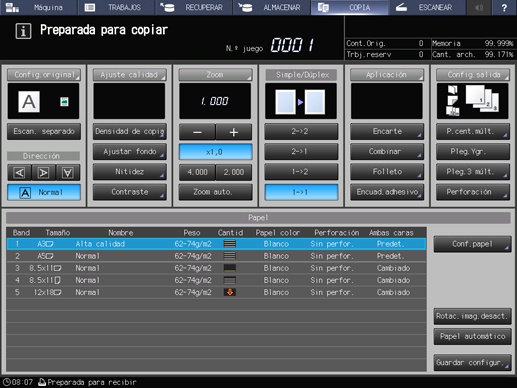Open the Zoom settings header
This screenshot has height=388, width=517.
tap(215, 75)
